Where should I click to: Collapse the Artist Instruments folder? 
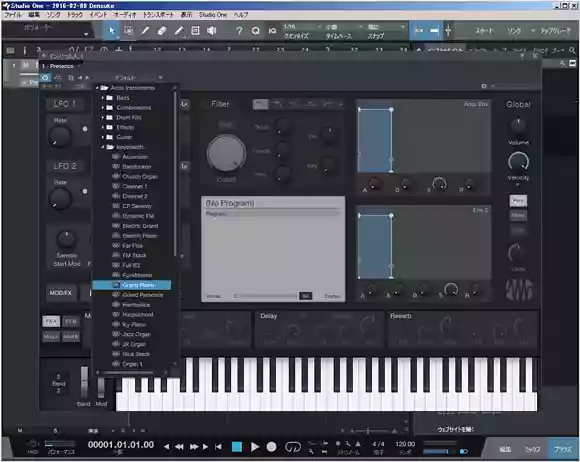tap(97, 88)
